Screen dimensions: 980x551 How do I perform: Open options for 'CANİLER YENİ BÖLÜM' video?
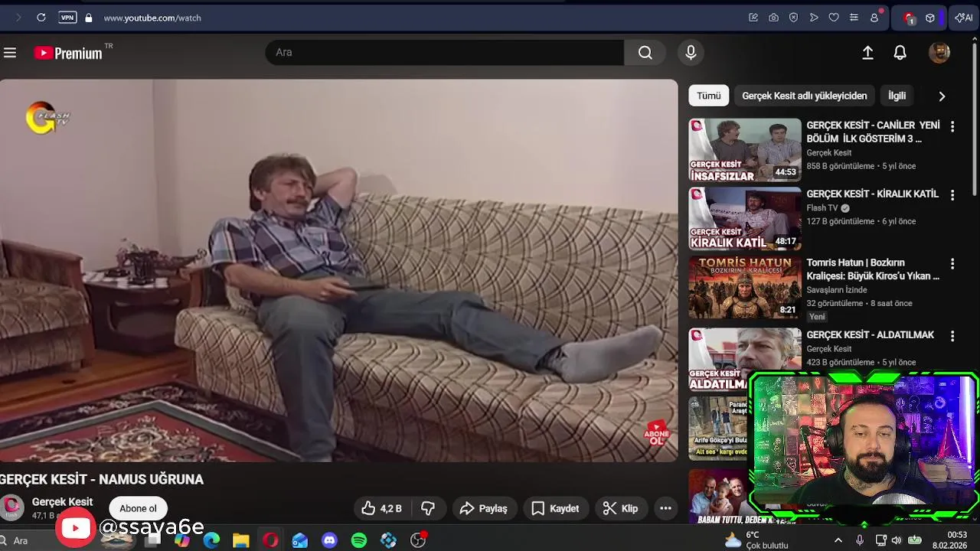[952, 126]
